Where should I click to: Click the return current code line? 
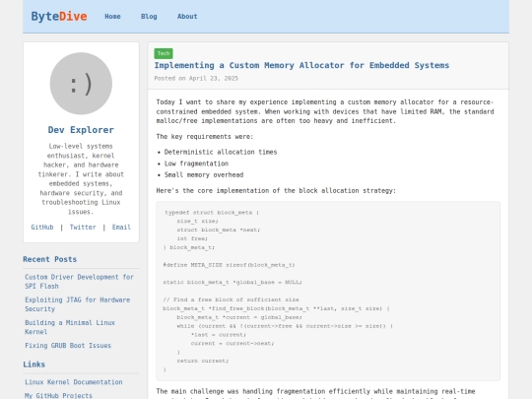[203, 361]
